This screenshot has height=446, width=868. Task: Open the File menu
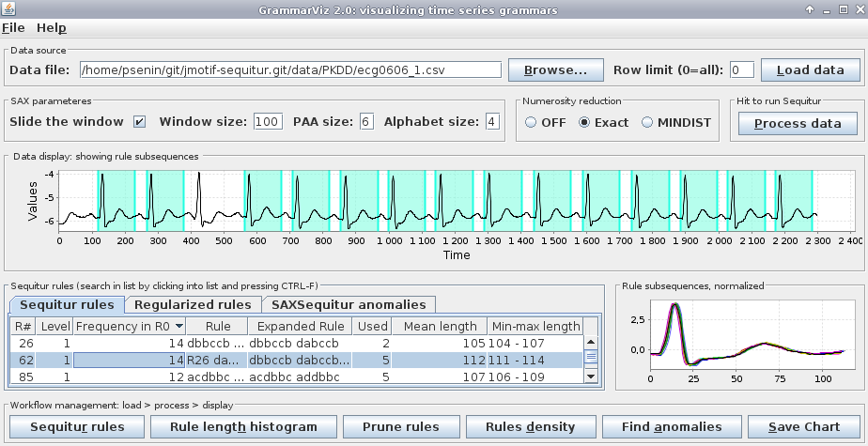coord(13,27)
